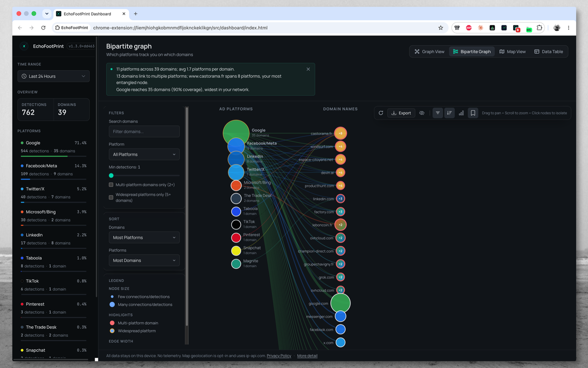This screenshot has height=368, width=588.
Task: Select the Microsoft/Bing node in graph
Action: (236, 185)
